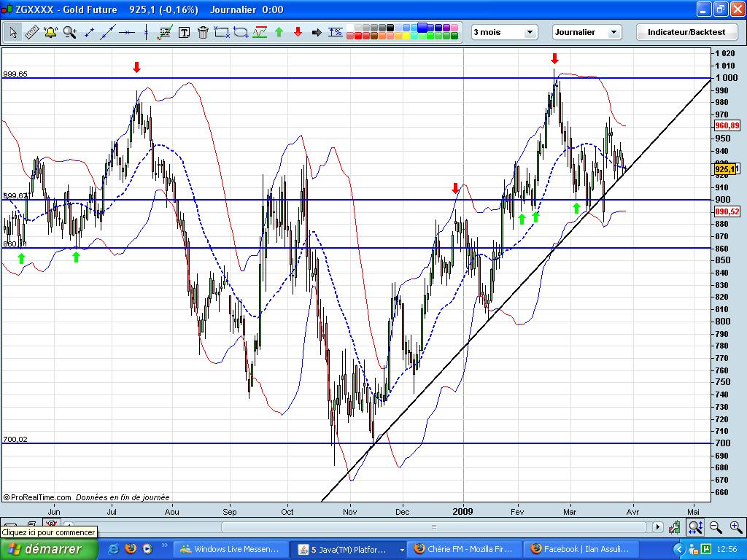
Task: Expand hidden system tray icons arrow
Action: point(679,550)
